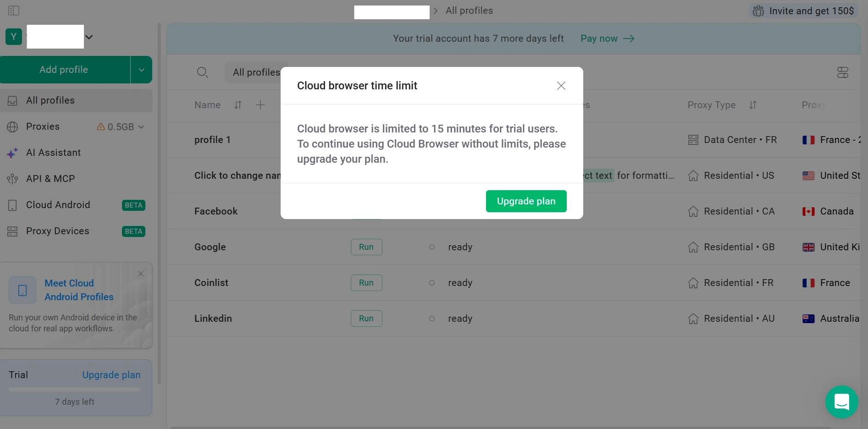This screenshot has width=868, height=429.
Task: Open Meet Cloud Android Profiles link
Action: point(79,290)
